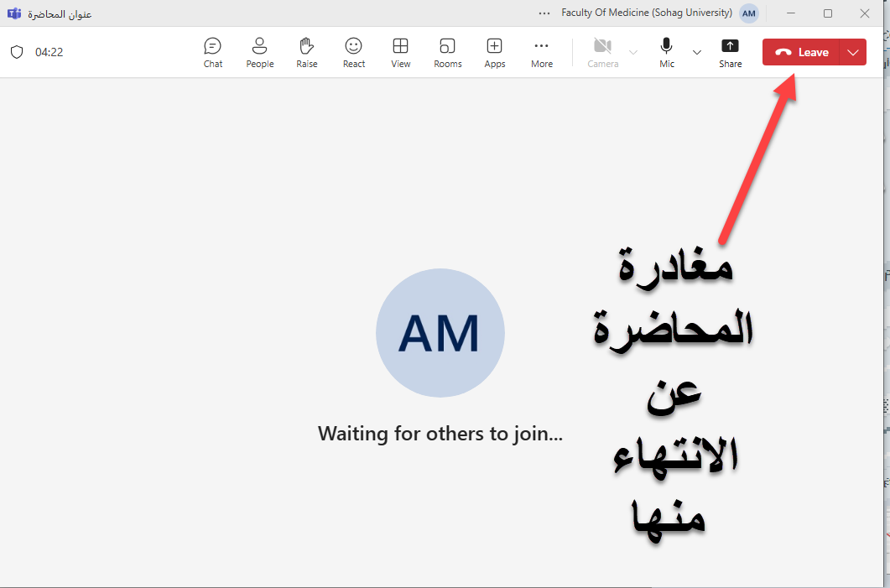Open the Apps panel
The width and height of the screenshot is (890, 588).
(x=495, y=52)
